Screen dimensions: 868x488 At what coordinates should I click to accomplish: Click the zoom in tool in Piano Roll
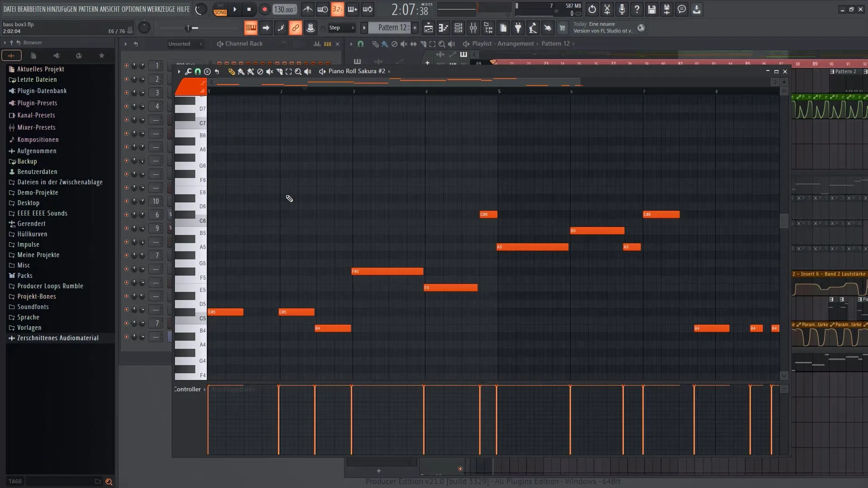point(298,71)
